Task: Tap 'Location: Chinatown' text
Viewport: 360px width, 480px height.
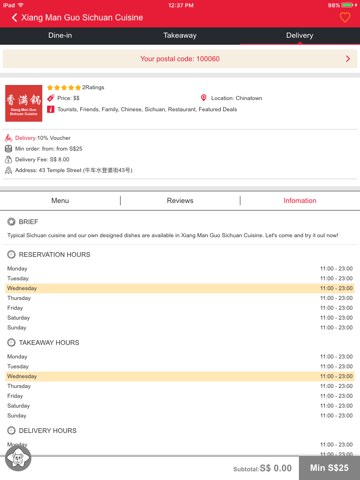Action: 236,98
